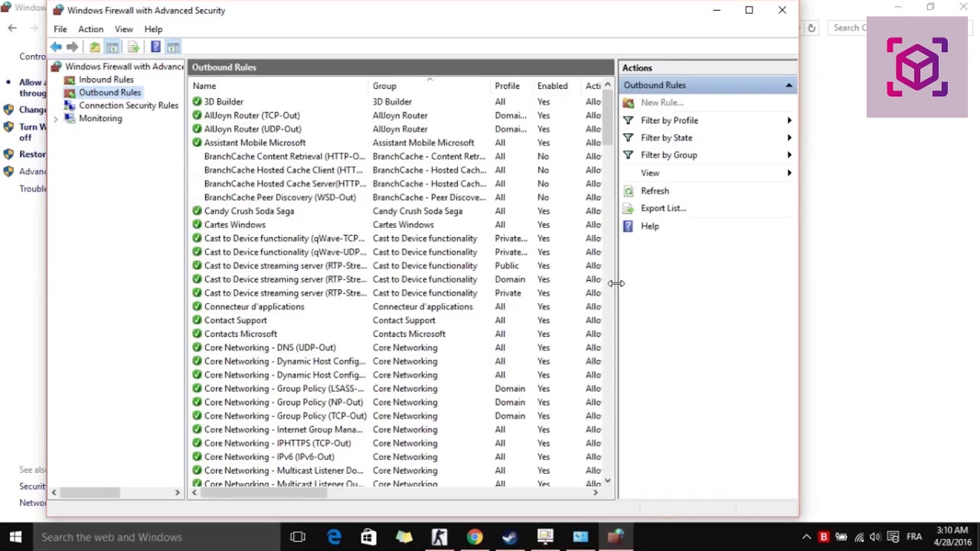Open Filter by Group submenu arrow
The height and width of the screenshot is (551, 980).
pos(789,155)
